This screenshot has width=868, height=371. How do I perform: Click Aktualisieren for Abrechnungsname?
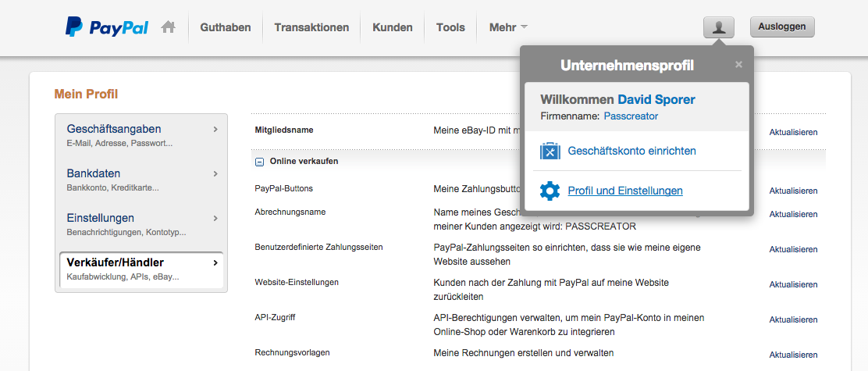(x=793, y=214)
